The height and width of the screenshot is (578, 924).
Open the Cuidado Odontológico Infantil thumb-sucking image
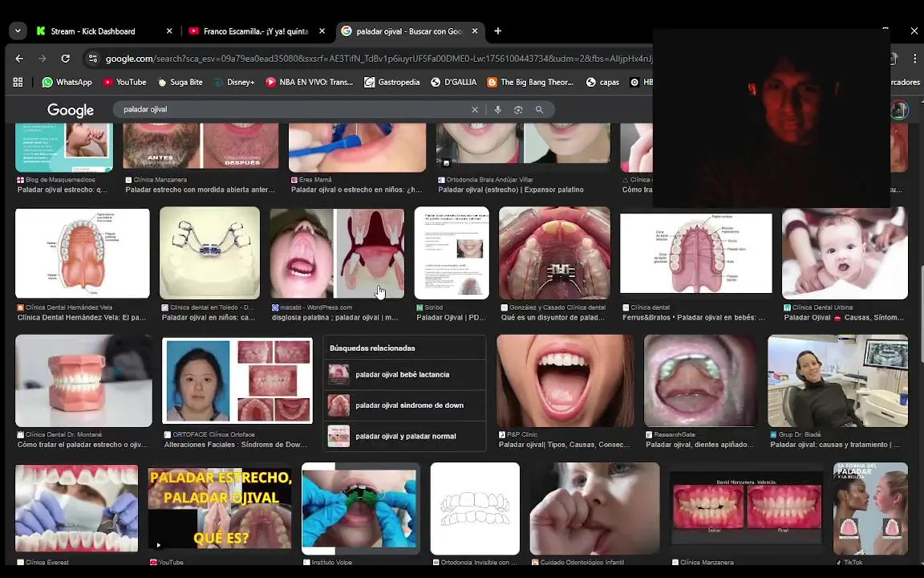[x=594, y=508]
